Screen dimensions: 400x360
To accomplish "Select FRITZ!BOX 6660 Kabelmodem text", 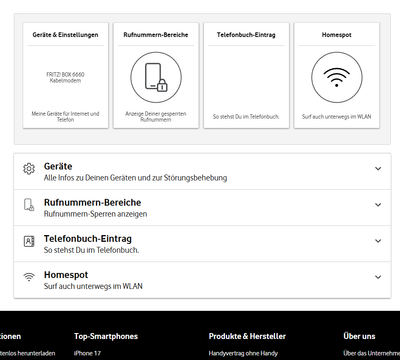I will pos(65,77).
